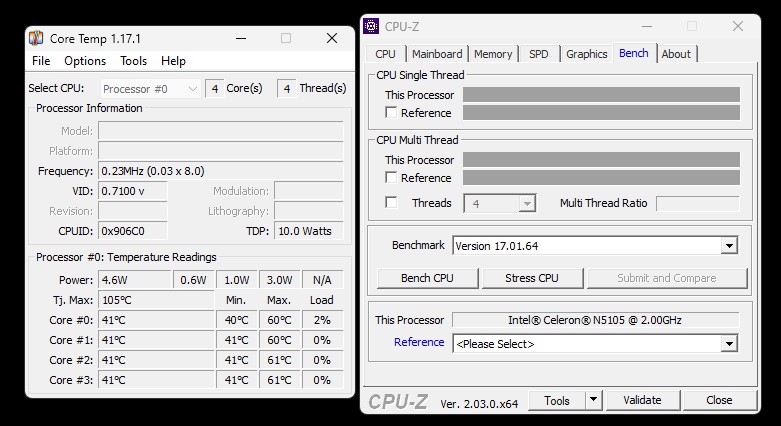The width and height of the screenshot is (781, 426).
Task: Close CPU-Z with the title bar X
Action: tap(738, 26)
